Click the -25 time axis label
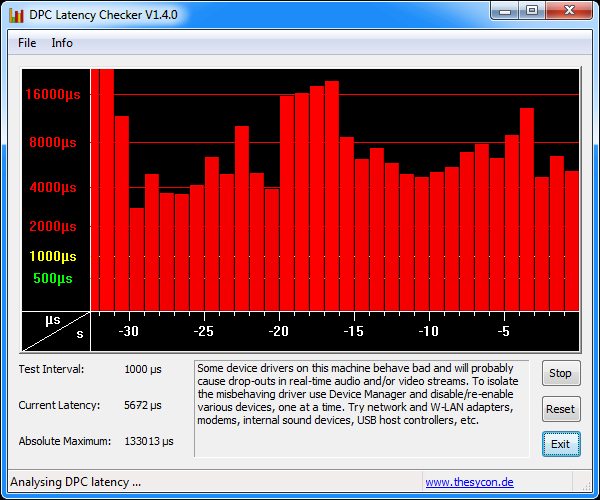 (x=204, y=331)
